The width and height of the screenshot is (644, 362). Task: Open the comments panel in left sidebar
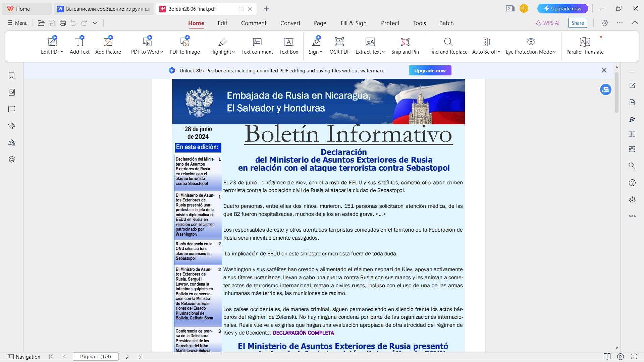pos(12,109)
